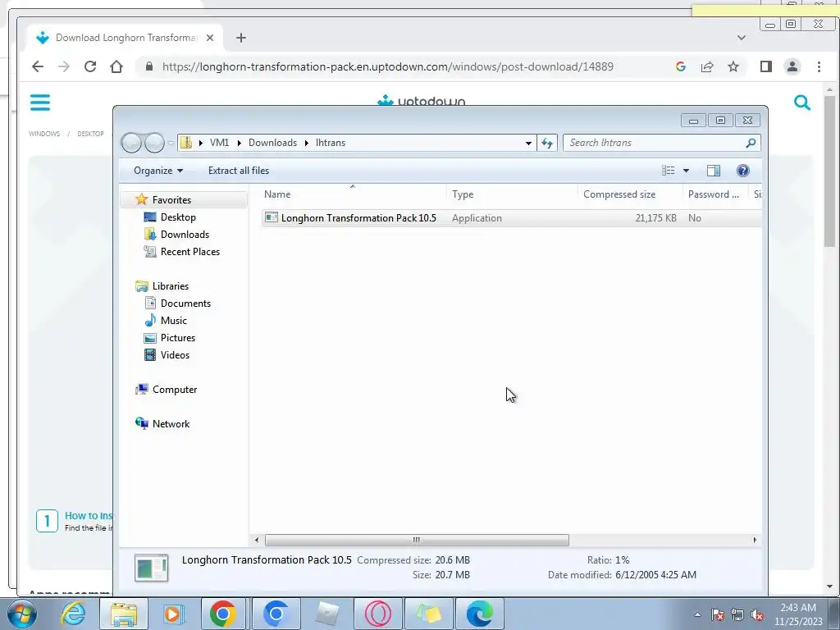
Task: Click Extract all files
Action: 239,171
